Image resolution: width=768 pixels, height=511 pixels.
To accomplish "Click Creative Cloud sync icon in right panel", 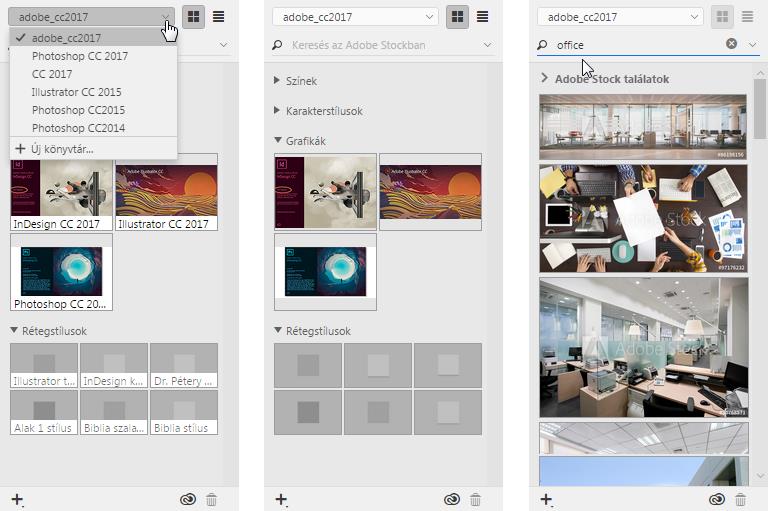I will coord(717,499).
